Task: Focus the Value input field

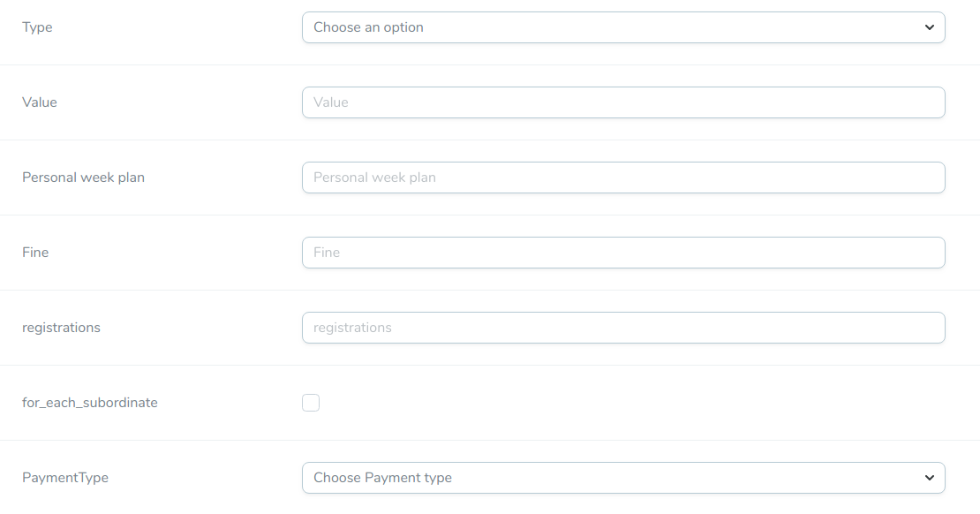Action: (x=622, y=102)
